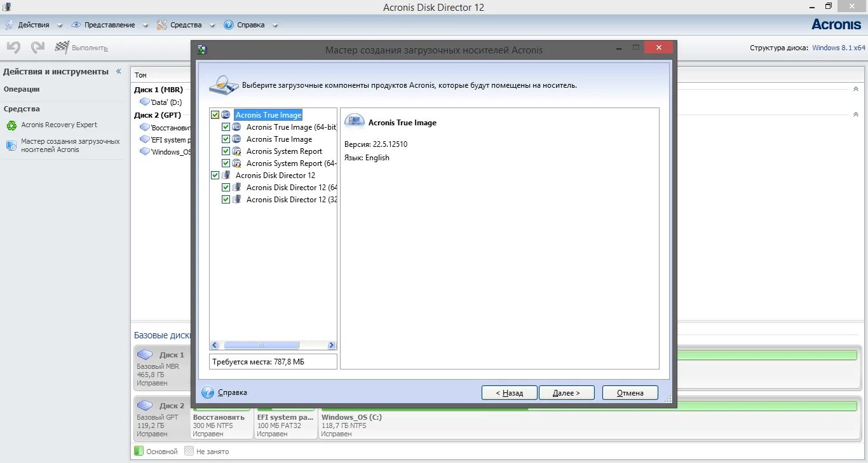The width and height of the screenshot is (868, 463).
Task: Select the EFI system pa... 100 МБ FAT32 partition block
Action: pos(285,419)
